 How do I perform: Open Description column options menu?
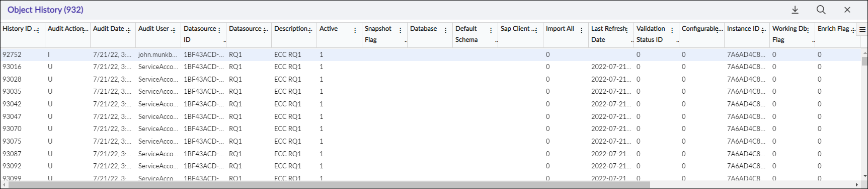[310, 30]
